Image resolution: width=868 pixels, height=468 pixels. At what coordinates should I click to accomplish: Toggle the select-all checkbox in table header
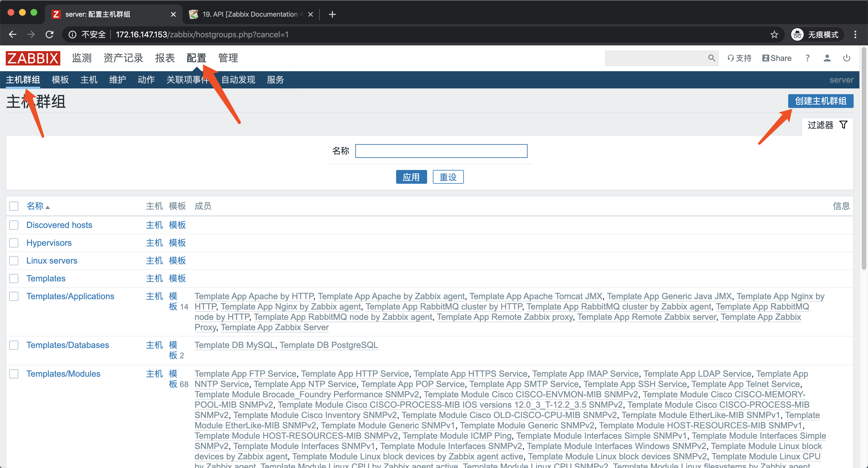pos(14,206)
